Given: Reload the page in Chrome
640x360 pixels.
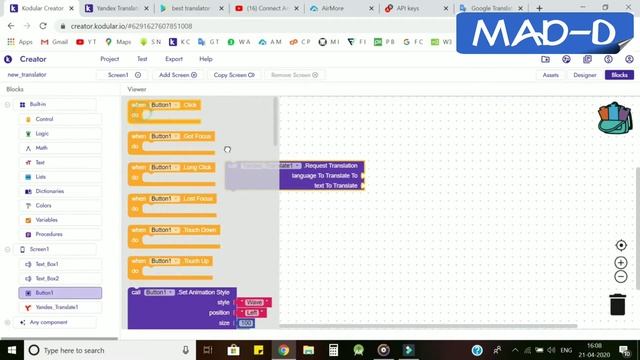Looking at the screenshot, I should click(43, 26).
